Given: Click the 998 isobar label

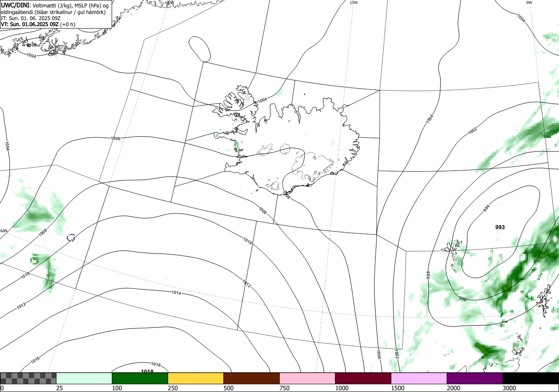Looking at the screenshot, I should click(428, 275).
